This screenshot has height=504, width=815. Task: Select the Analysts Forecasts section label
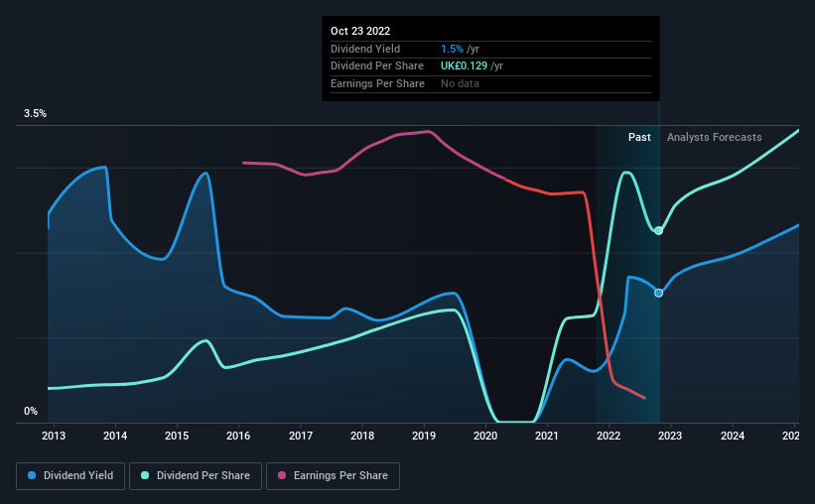(714, 137)
